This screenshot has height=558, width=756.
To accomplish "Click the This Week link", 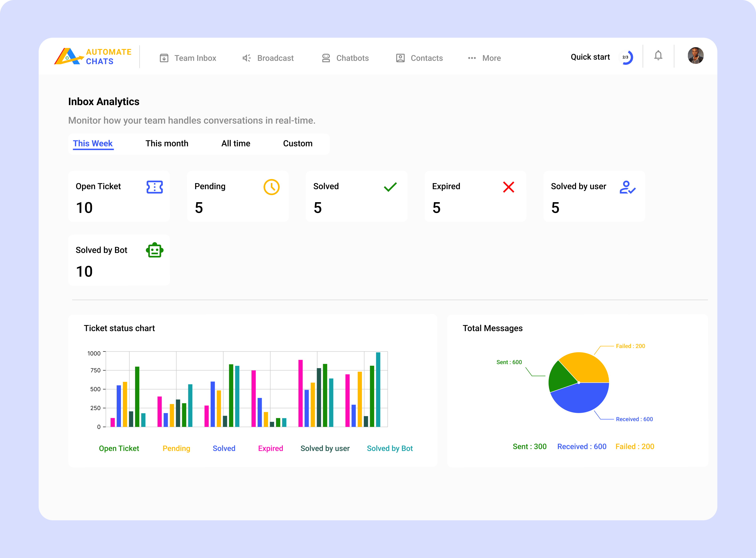I will [93, 144].
